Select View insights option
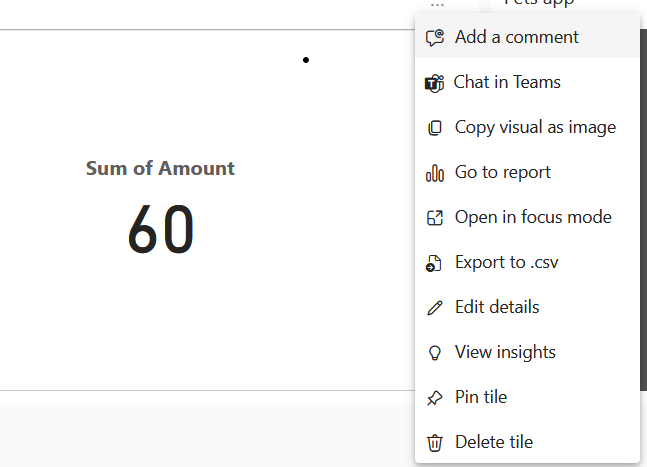Viewport: 647px width, 467px height. tap(527, 352)
